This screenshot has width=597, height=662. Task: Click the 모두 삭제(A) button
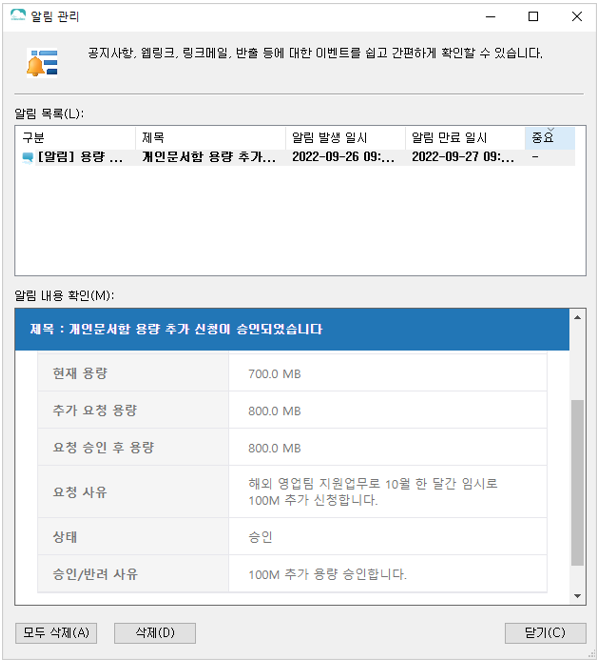coord(56,633)
